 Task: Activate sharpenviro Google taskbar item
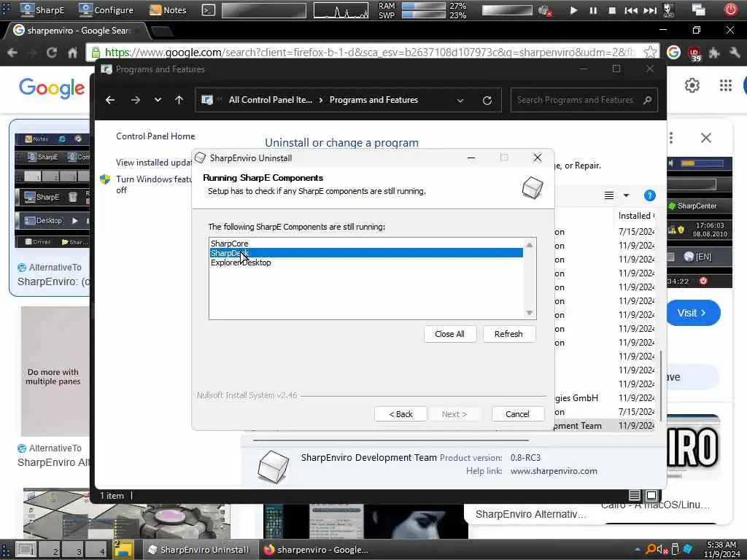tap(317, 550)
